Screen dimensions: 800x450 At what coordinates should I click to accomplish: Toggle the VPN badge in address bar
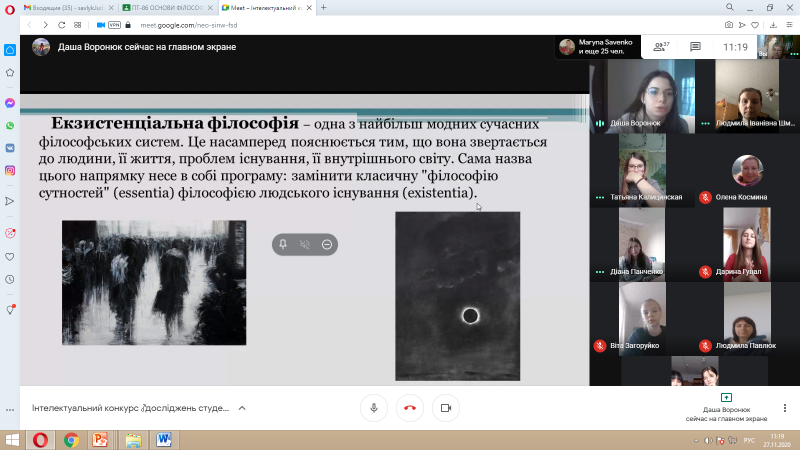pos(115,25)
